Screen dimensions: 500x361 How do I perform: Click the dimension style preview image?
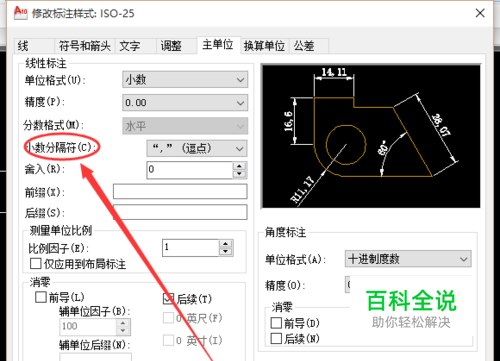click(371, 136)
